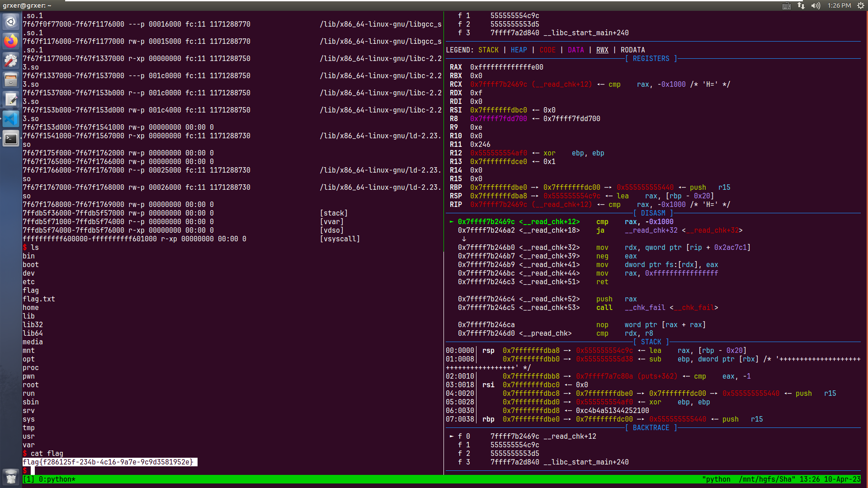Screen dimensions: 868x488
Task: Click the DATA entry in pwndbg legend
Action: [x=576, y=50]
